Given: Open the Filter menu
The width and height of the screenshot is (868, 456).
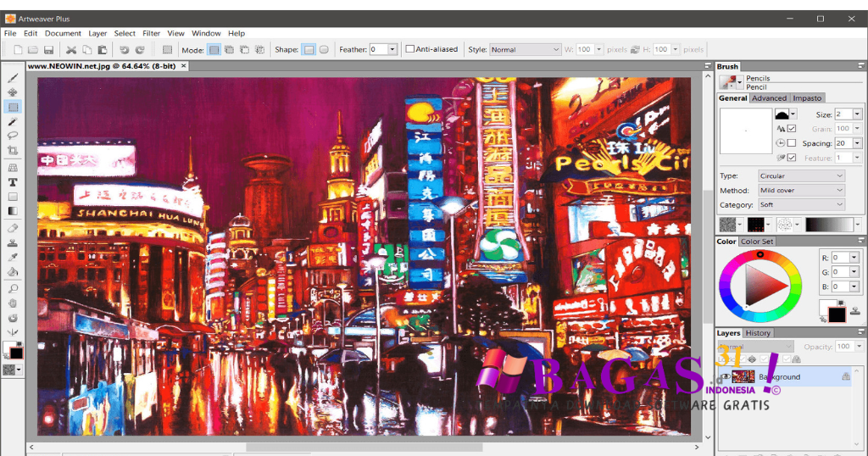Looking at the screenshot, I should [151, 33].
